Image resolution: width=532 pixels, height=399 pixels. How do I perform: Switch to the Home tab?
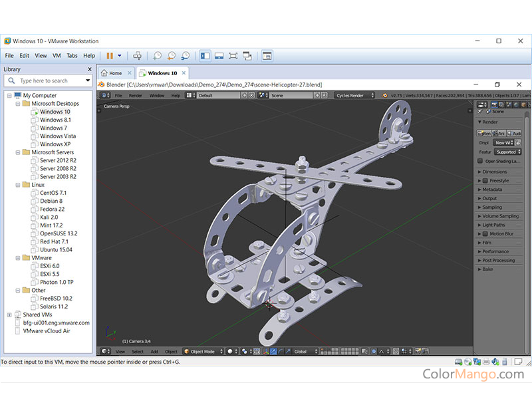[116, 73]
